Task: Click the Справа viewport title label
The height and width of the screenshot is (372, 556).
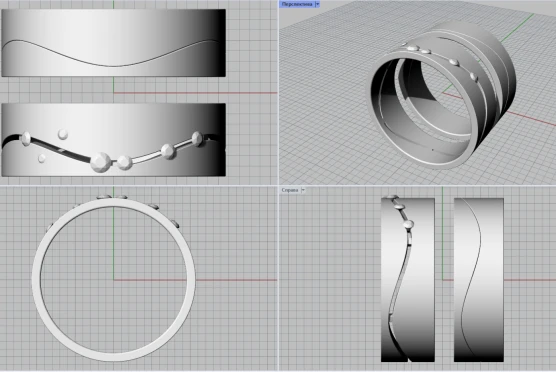Action: pos(290,190)
